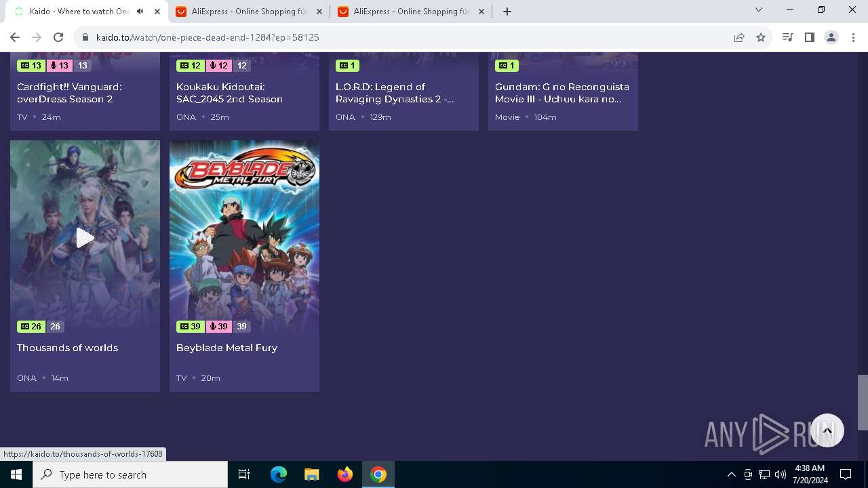868x488 pixels.
Task: Open the media control icon in toolbar
Action: point(787,37)
